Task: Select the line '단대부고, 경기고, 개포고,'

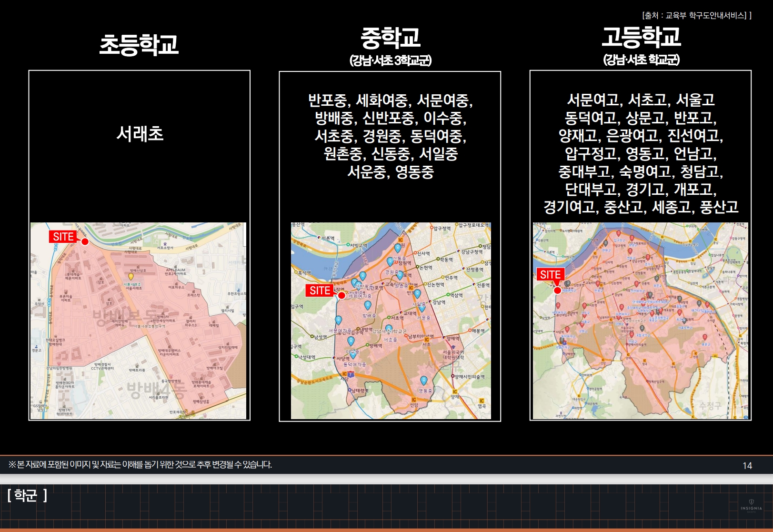Action: pyautogui.click(x=641, y=189)
